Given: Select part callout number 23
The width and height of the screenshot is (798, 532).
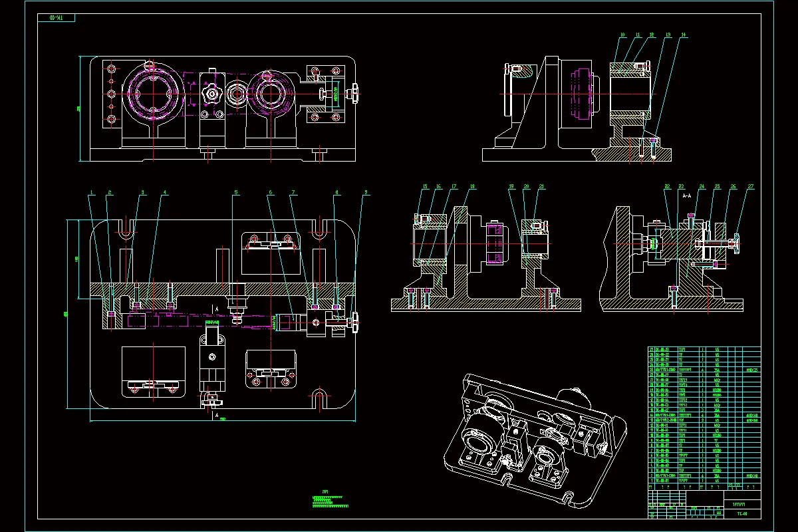Looking at the screenshot, I should click(682, 187).
